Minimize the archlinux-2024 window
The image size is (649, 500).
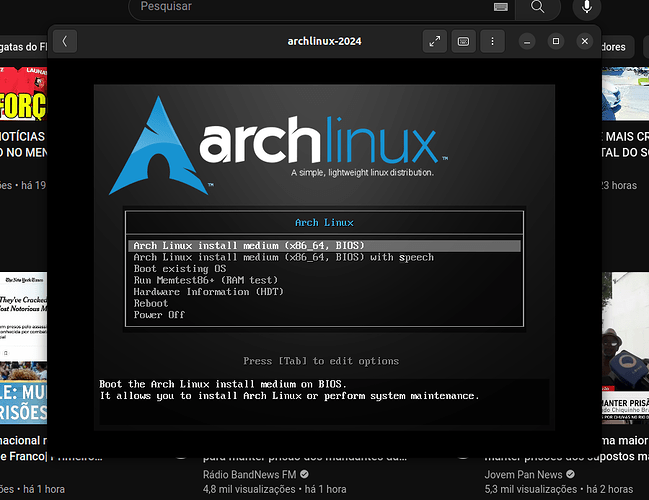527,41
